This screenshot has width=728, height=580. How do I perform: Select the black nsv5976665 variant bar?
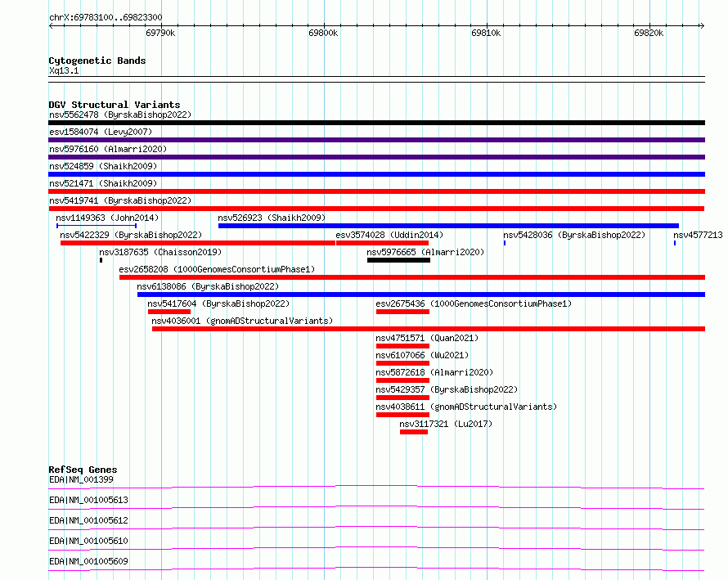click(399, 260)
